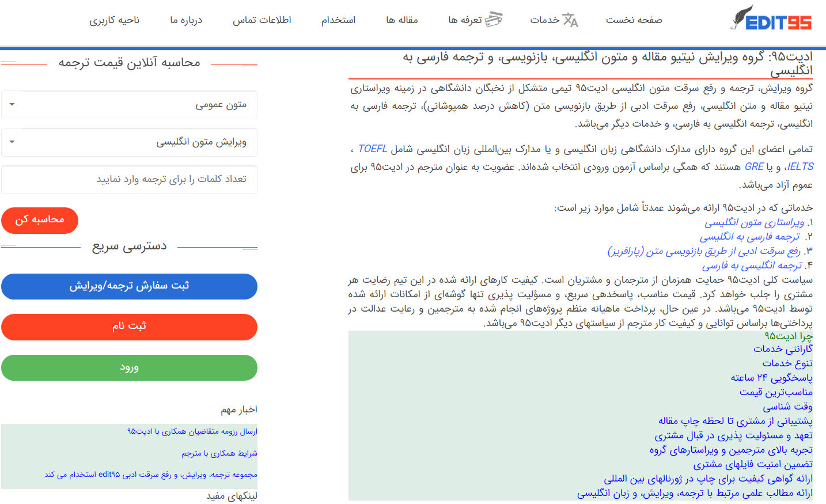This screenshot has width=826, height=504.
Task: Click the EDIT95 logo
Action: point(771,18)
